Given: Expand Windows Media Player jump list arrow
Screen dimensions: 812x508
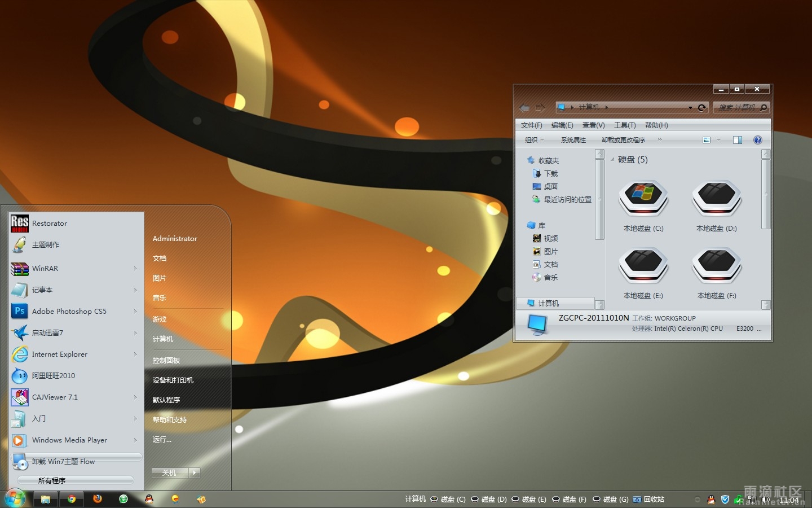Looking at the screenshot, I should click(136, 440).
